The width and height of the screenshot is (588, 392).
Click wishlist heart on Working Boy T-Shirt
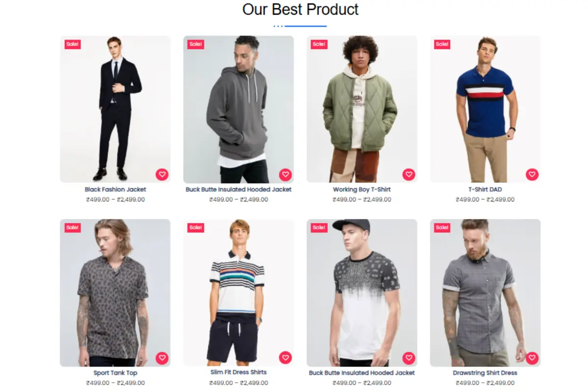pos(409,174)
